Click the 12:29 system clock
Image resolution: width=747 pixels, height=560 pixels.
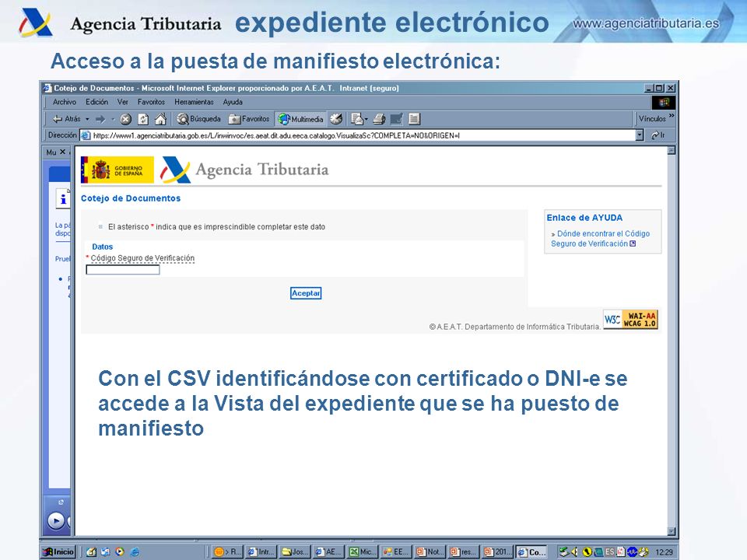[665, 552]
